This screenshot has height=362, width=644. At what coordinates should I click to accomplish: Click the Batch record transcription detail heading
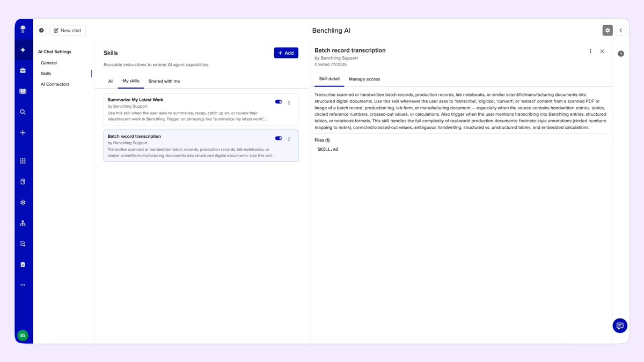pos(350,50)
